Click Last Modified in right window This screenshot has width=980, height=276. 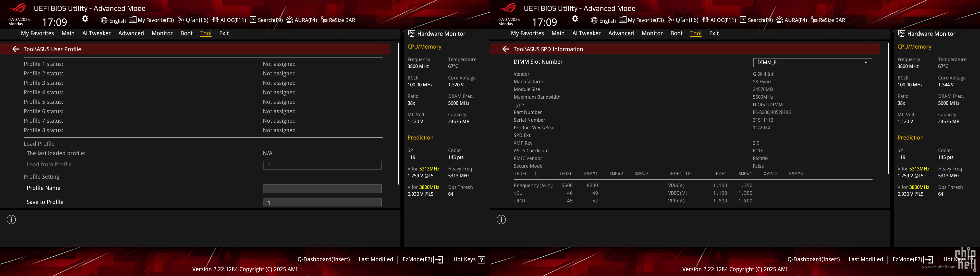tap(866, 259)
